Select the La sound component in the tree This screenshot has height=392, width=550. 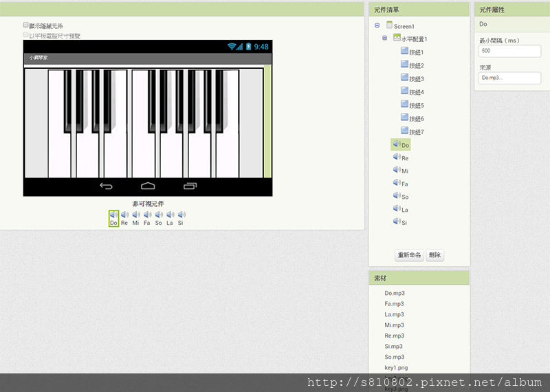[x=400, y=209]
